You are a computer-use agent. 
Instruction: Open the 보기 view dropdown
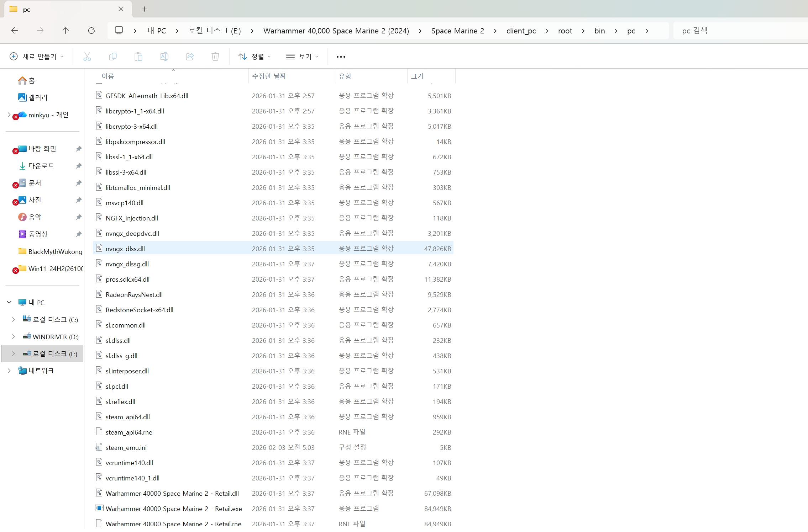[302, 57]
